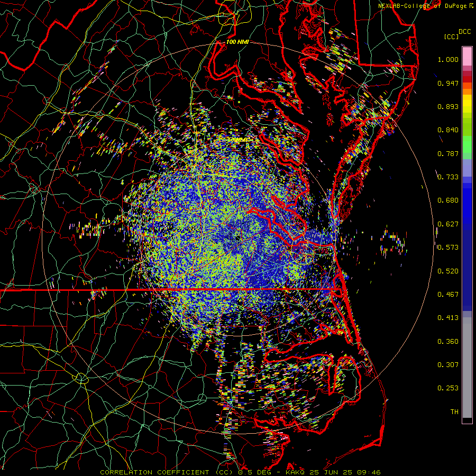Click the 0.680 scale value
This screenshot has width=476, height=476.
click(448, 200)
